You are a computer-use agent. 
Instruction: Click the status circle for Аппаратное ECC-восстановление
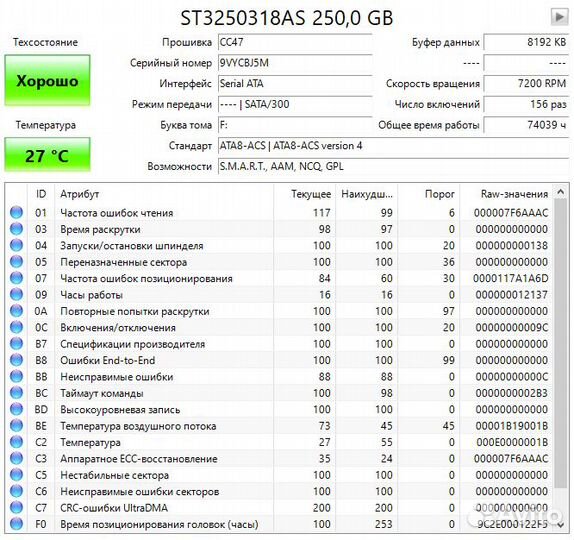click(x=16, y=458)
